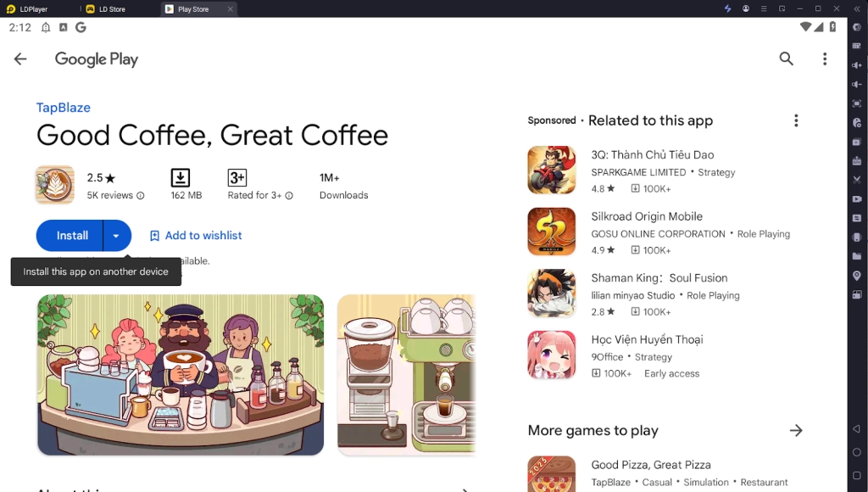Open keyboard mapping in LDPlayer sidebar
868x492 pixels.
857,47
